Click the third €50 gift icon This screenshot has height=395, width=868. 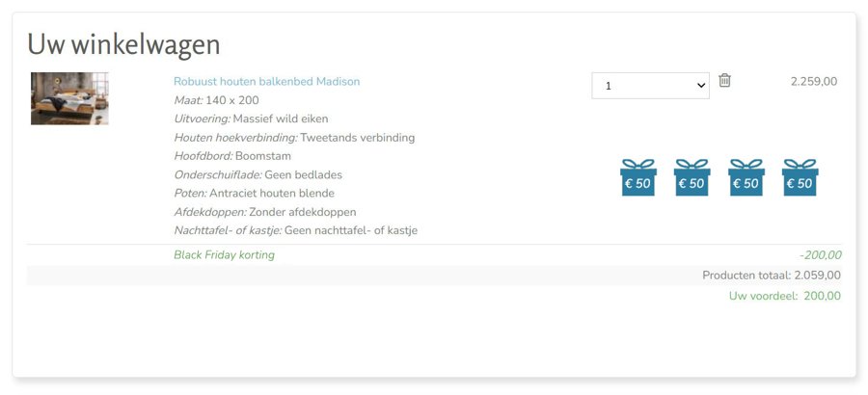point(746,178)
